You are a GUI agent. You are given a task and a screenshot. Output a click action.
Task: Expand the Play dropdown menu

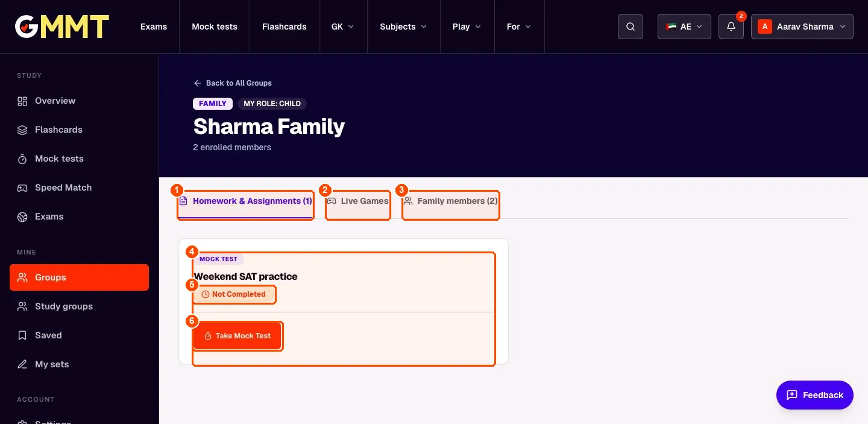coord(467,27)
